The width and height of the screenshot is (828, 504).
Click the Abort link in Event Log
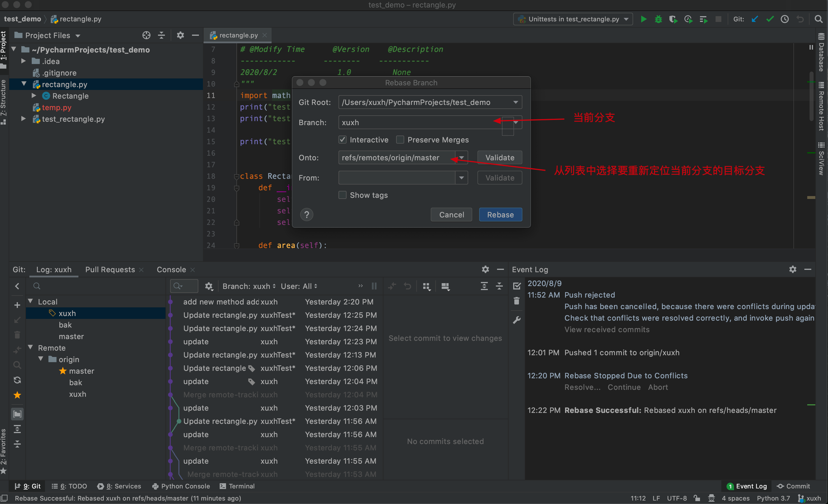pos(658,387)
